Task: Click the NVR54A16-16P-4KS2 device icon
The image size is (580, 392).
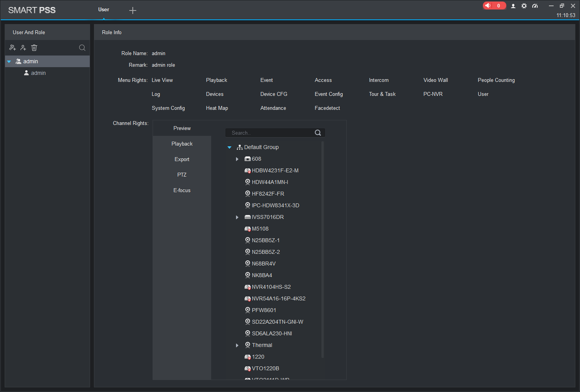Action: click(247, 299)
